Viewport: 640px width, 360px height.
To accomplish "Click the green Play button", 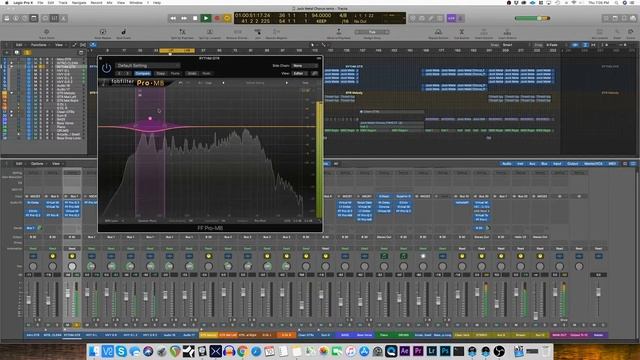I will 206,18.
